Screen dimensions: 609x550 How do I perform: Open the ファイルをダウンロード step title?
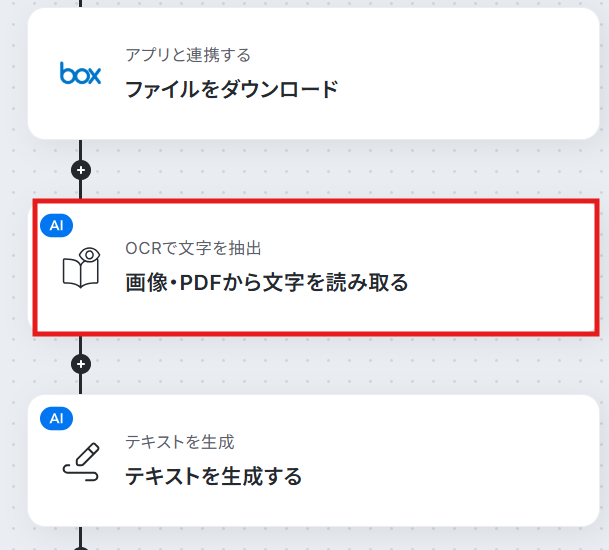232,89
